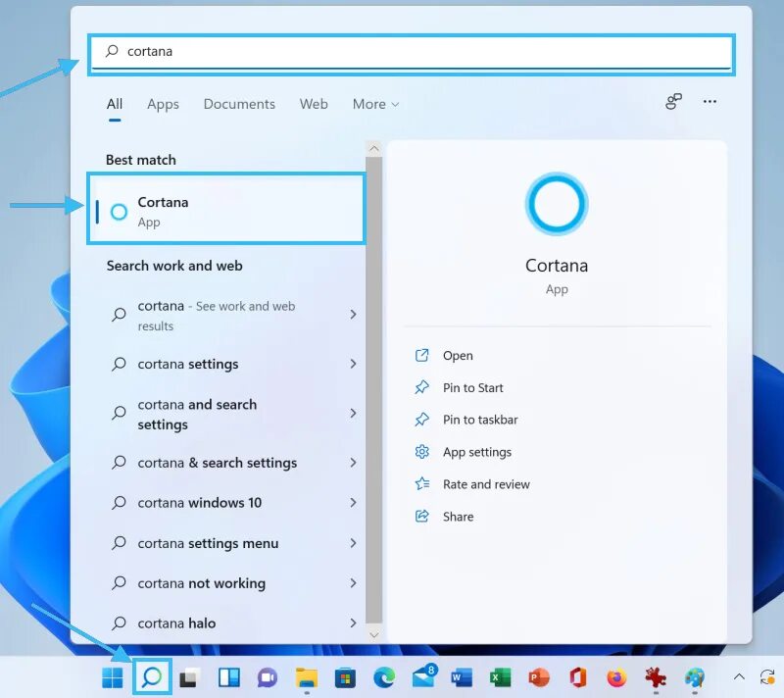Expand the More tab dropdown
784x698 pixels.
coord(375,104)
